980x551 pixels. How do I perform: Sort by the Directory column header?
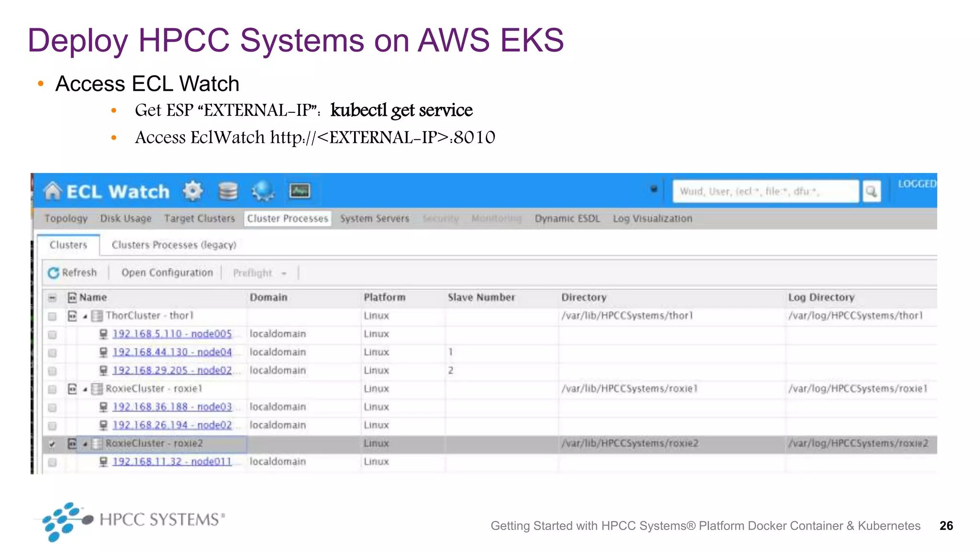pyautogui.click(x=584, y=298)
